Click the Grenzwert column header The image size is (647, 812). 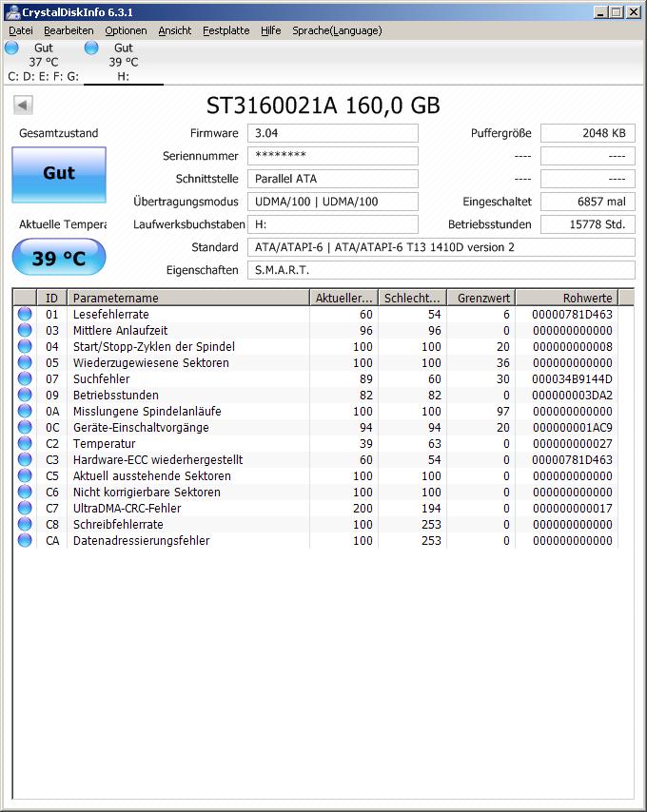tap(481, 298)
